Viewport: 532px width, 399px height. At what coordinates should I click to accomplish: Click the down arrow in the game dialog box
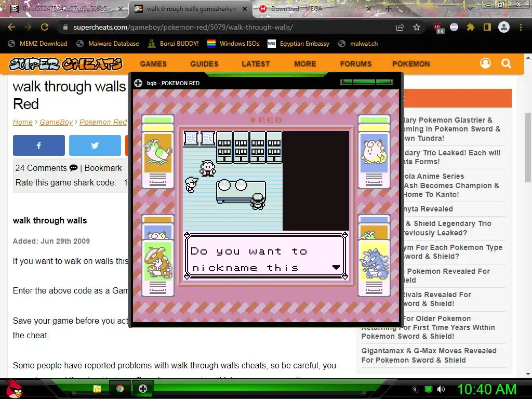[336, 268]
